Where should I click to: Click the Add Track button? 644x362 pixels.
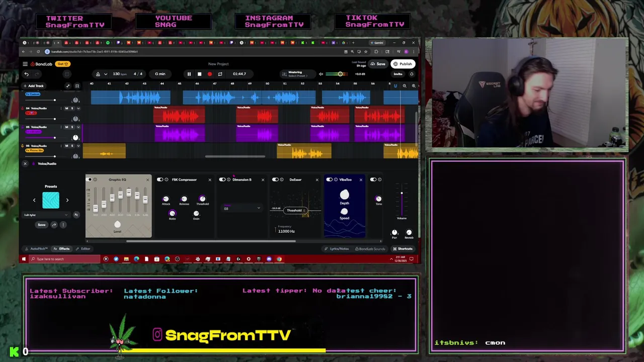click(x=33, y=86)
